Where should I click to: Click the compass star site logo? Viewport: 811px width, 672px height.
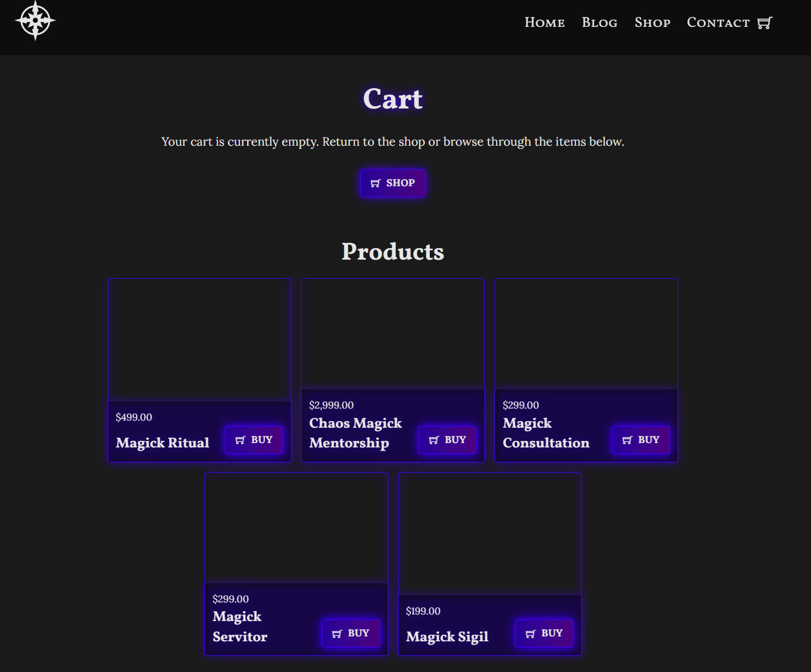click(x=35, y=21)
